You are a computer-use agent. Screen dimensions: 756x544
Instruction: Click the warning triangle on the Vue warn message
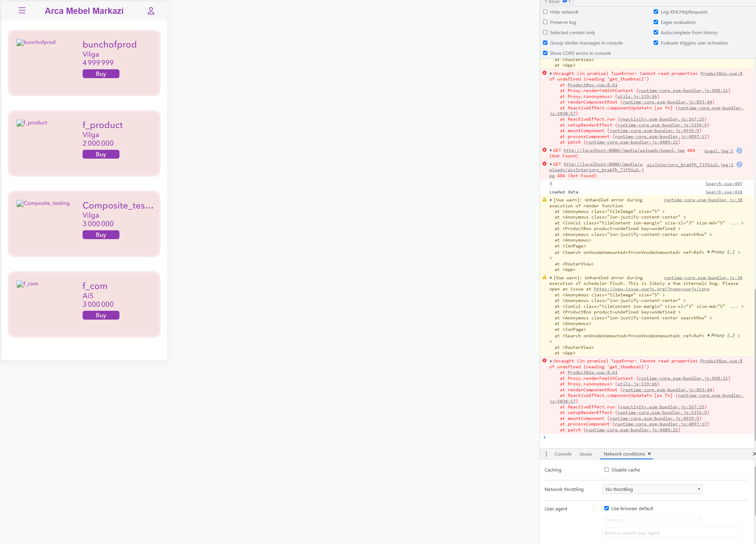coord(545,199)
